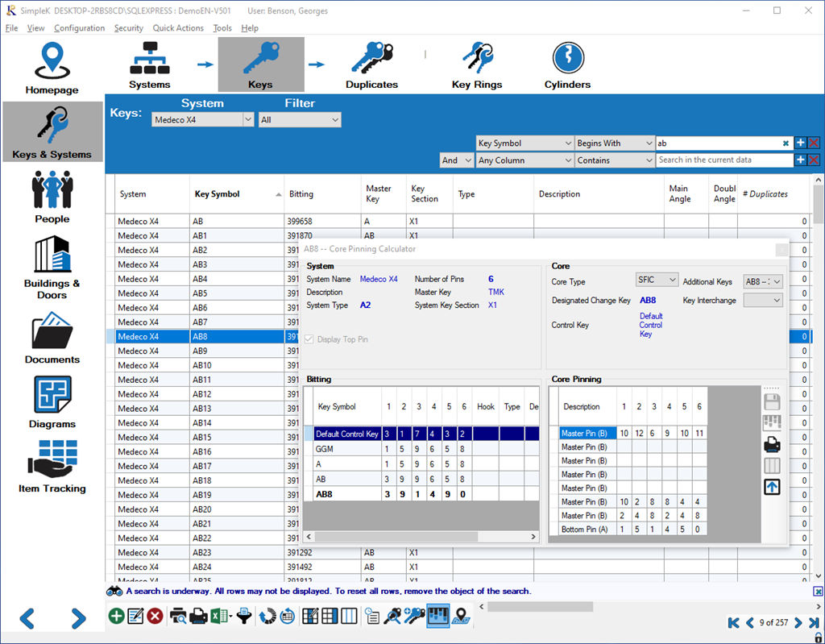The image size is (825, 644).
Task: Open the Begins With condition dropdown
Action: [615, 143]
